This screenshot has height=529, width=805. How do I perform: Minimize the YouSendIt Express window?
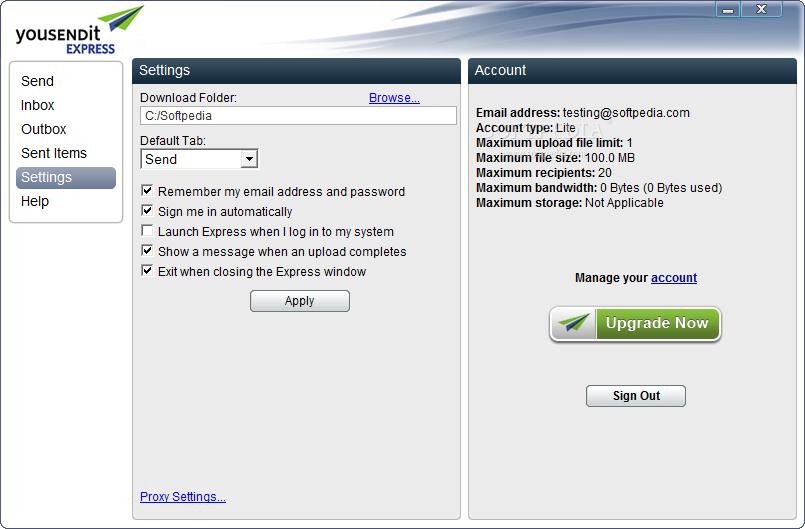(728, 9)
